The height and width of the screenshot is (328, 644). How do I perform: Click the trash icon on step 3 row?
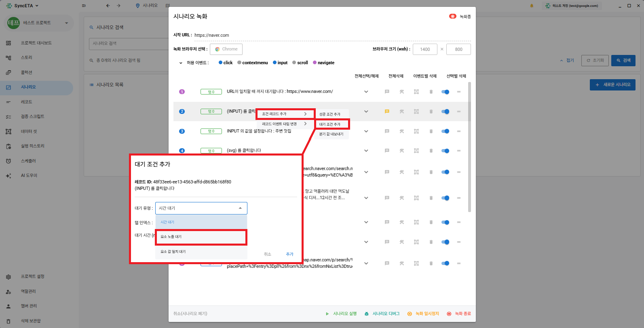(x=431, y=131)
